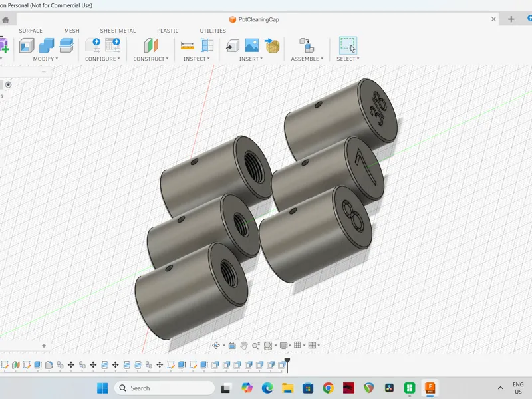Open the MODIFY dropdown menu
Screen dimensions: 532x399
click(45, 59)
